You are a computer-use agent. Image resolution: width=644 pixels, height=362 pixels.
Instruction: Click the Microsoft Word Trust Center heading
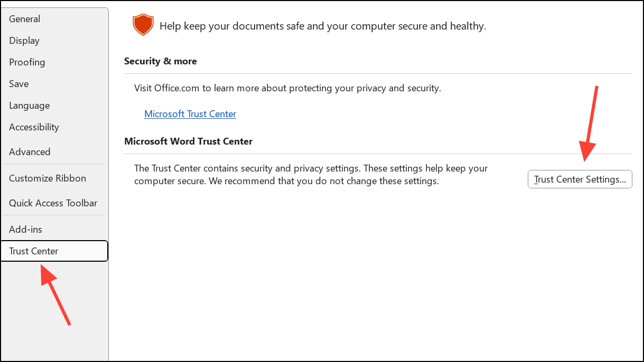[188, 141]
